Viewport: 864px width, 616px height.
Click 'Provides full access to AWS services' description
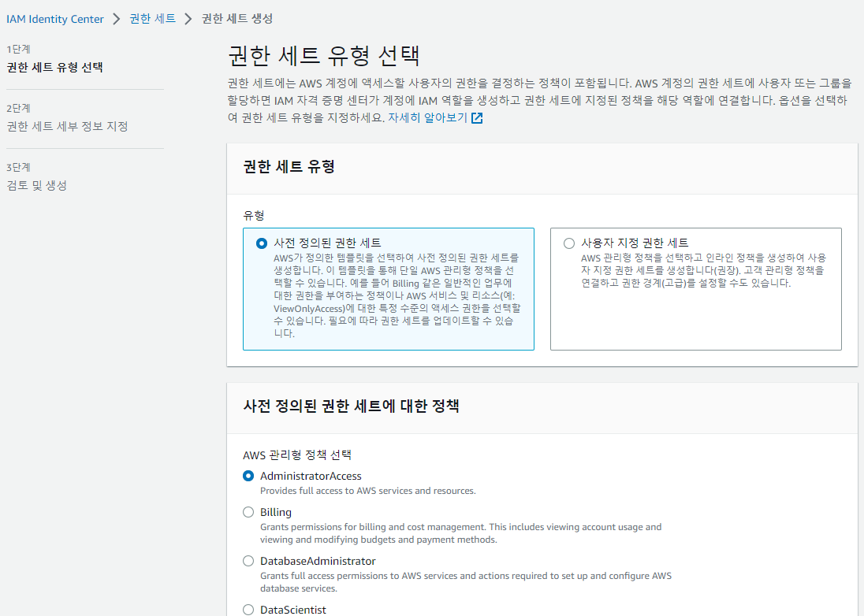pos(368,491)
